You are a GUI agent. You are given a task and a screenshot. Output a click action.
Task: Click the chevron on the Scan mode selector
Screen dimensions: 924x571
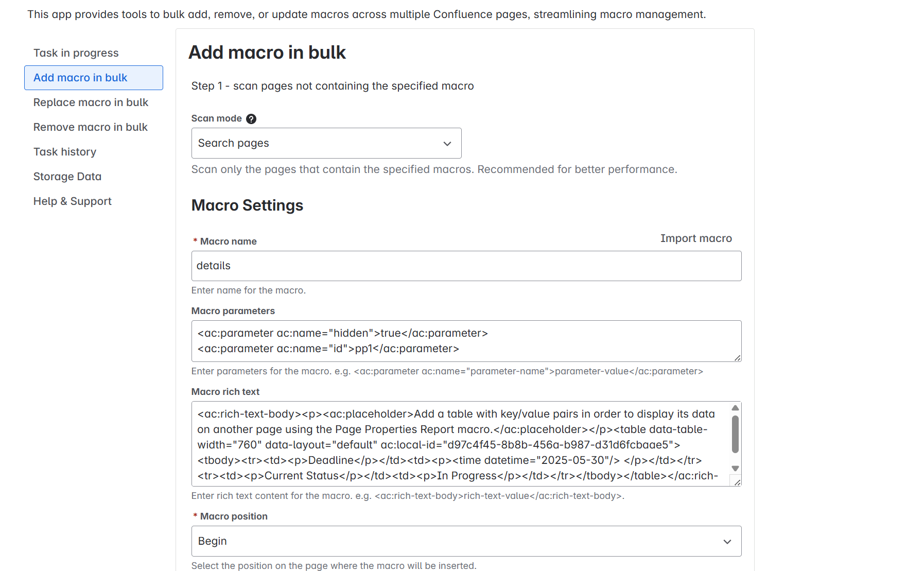(446, 143)
